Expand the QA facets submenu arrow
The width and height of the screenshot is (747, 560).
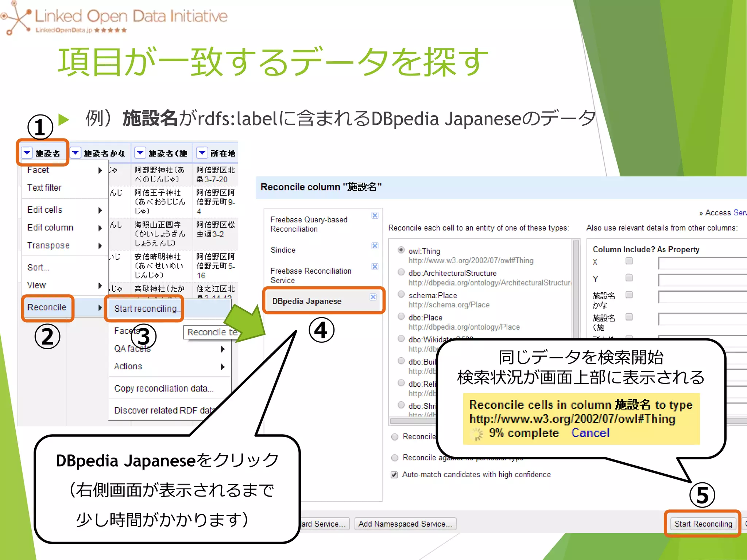click(222, 349)
